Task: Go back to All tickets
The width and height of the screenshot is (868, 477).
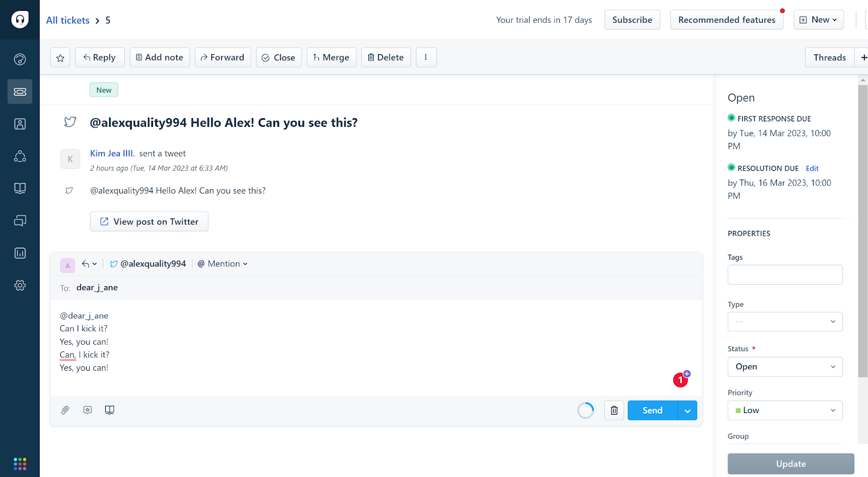Action: [x=68, y=20]
